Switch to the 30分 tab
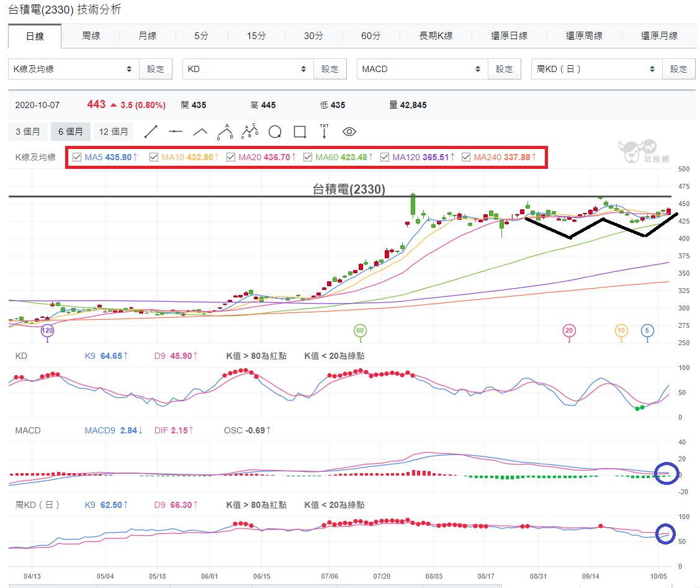Image resolution: width=700 pixels, height=588 pixels. pos(313,36)
